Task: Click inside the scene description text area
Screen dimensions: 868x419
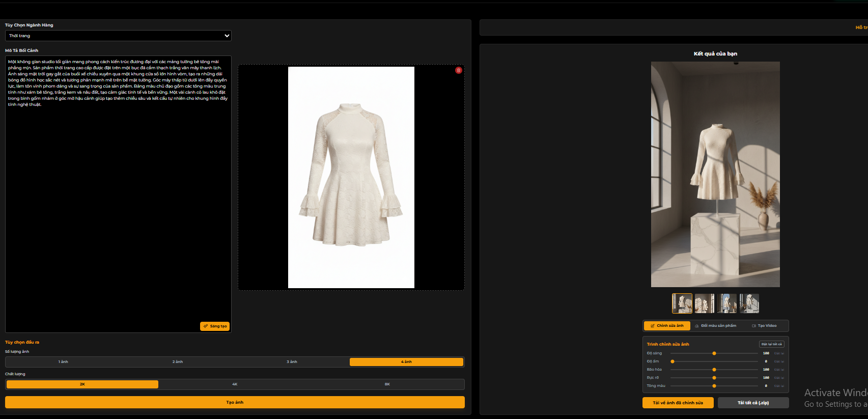Action: (x=118, y=204)
